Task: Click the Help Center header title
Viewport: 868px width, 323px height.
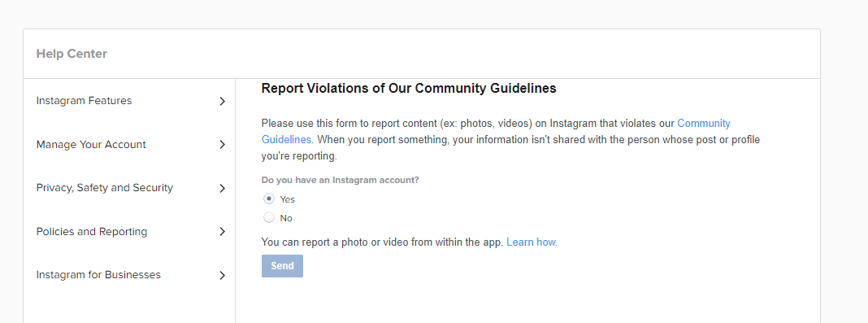Action: [72, 54]
